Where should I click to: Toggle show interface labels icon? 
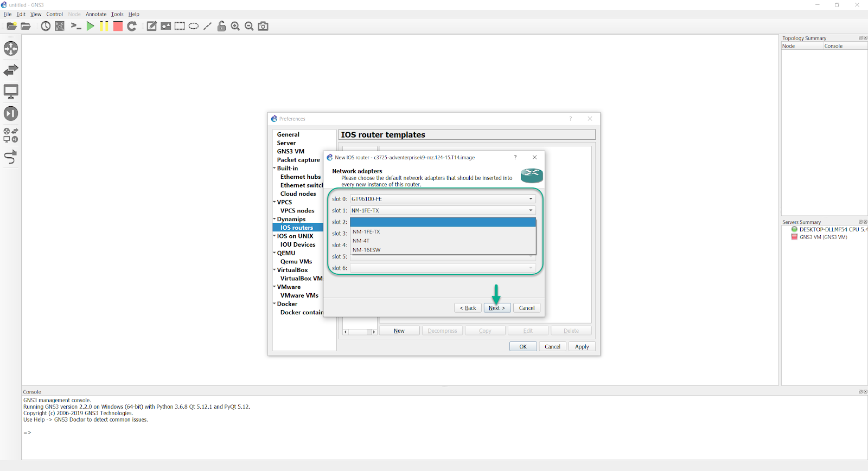coord(60,26)
